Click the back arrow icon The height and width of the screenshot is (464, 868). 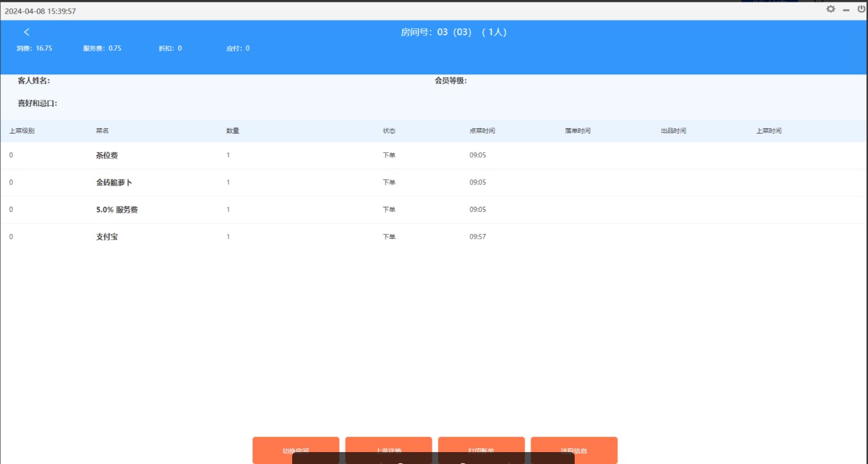(27, 32)
